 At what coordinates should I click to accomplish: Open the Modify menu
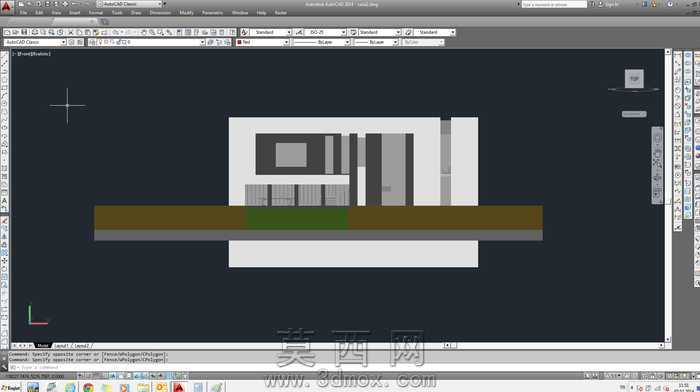tap(187, 13)
